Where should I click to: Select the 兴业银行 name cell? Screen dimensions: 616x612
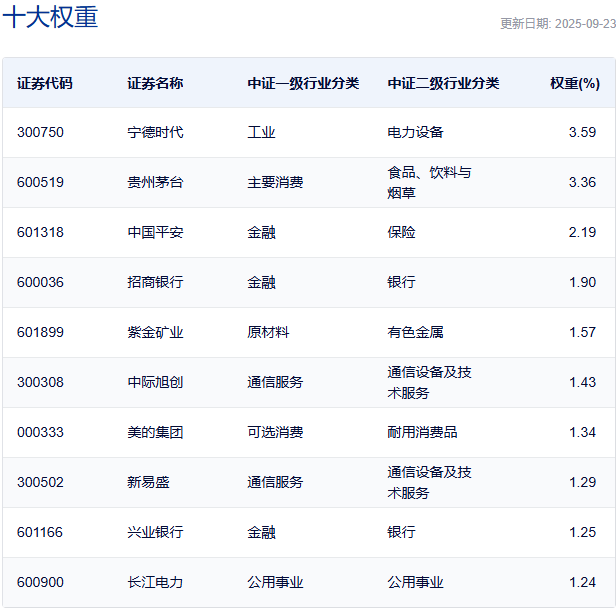[155, 532]
